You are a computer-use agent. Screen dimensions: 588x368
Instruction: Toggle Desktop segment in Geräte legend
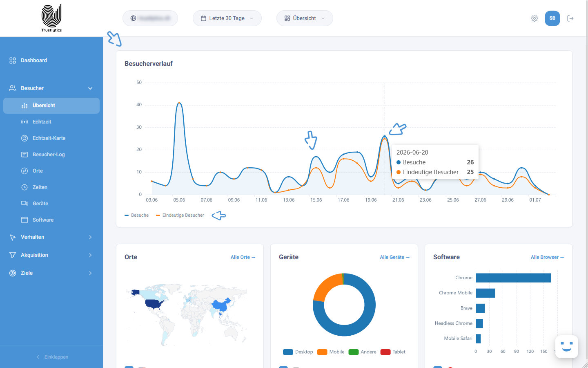pyautogui.click(x=298, y=352)
